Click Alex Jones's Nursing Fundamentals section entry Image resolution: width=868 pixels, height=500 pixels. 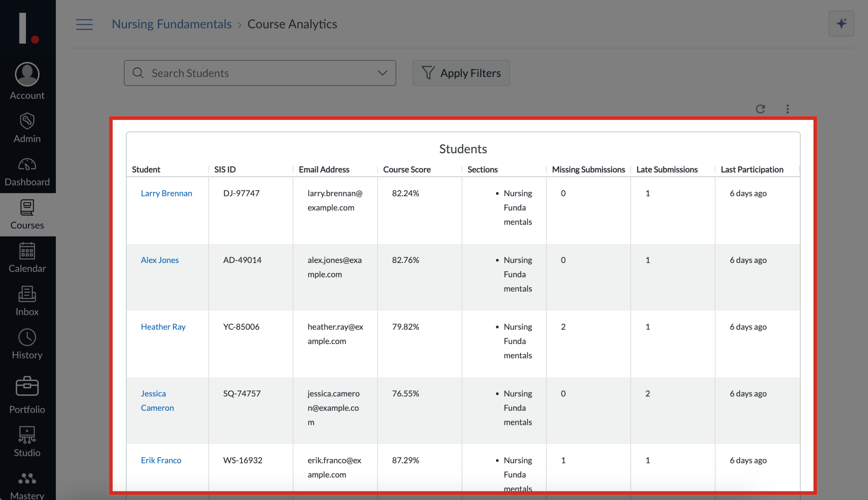[x=517, y=274]
